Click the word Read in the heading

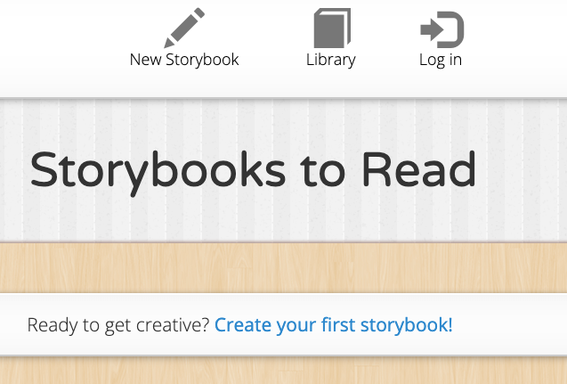pyautogui.click(x=419, y=169)
